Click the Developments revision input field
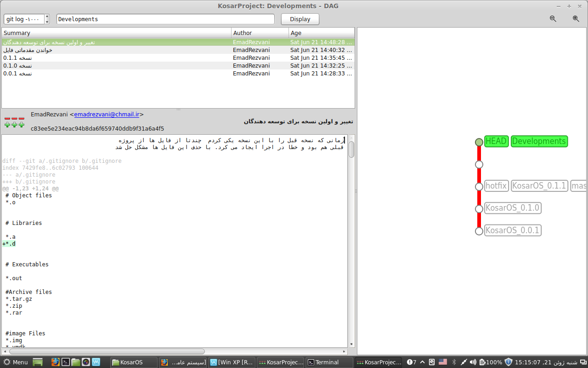The width and height of the screenshot is (588, 368). [x=165, y=19]
